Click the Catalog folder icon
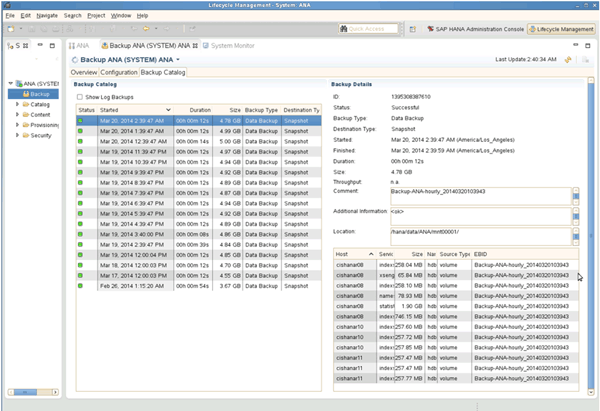 [24, 103]
